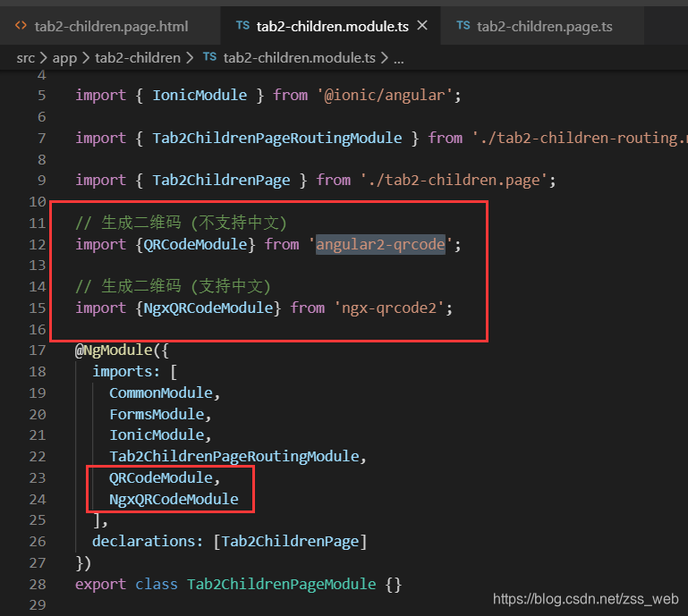Click '@NgModule' decorator on line 17
688x616 pixels.
point(114,350)
